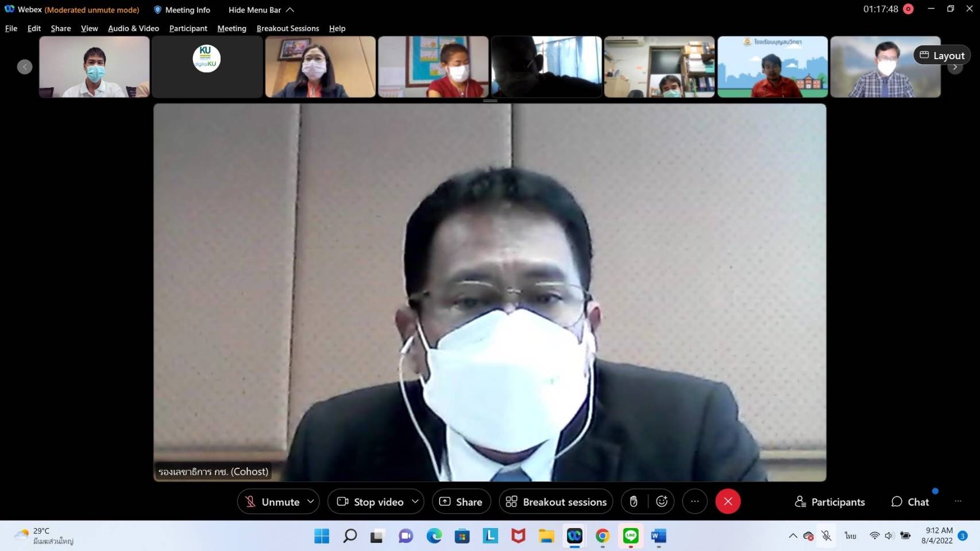Expand audio options arrow next to Unmute
980x551 pixels.
pos(311,502)
